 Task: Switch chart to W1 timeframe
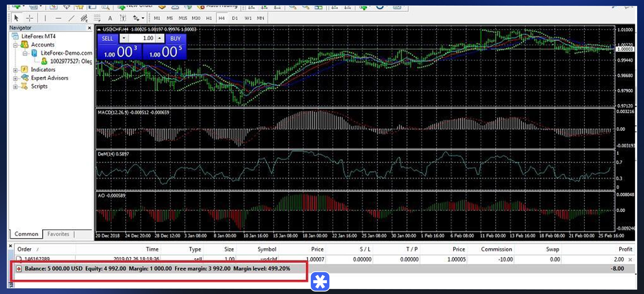pos(248,18)
